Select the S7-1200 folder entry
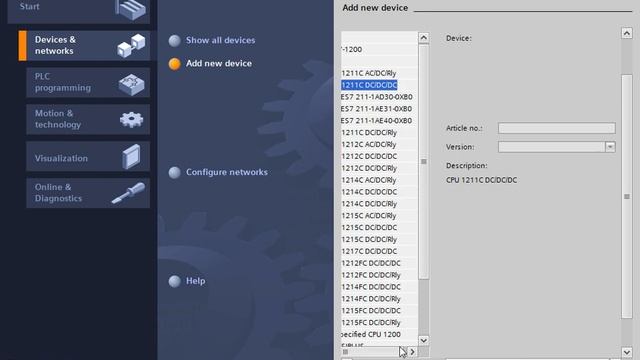The width and height of the screenshot is (640, 360). coord(352,49)
